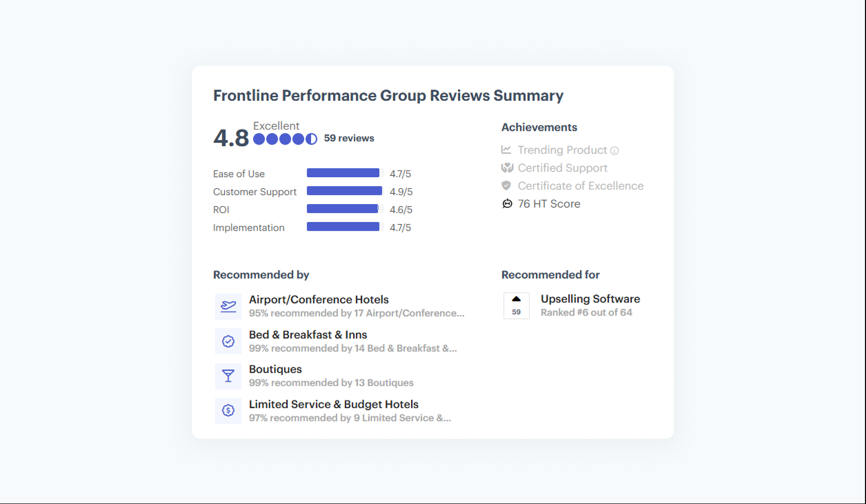Screen dimensions: 866x504
Task: Click the HT Score robot icon
Action: pos(507,204)
